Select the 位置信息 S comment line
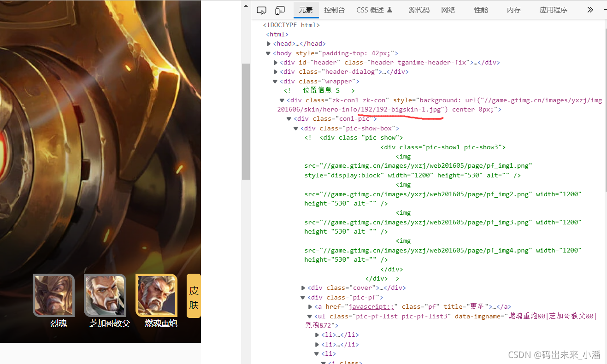The height and width of the screenshot is (364, 607). [x=319, y=91]
